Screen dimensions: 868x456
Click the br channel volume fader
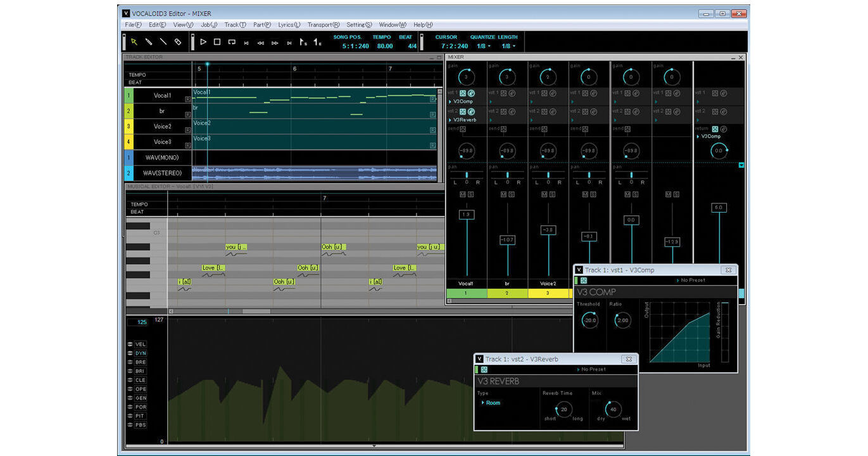(507, 240)
